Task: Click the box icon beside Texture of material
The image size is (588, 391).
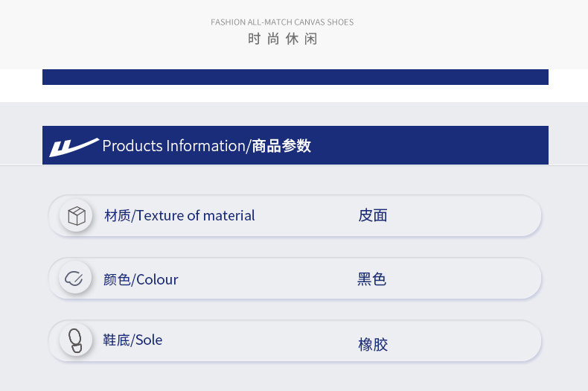Action: click(76, 216)
